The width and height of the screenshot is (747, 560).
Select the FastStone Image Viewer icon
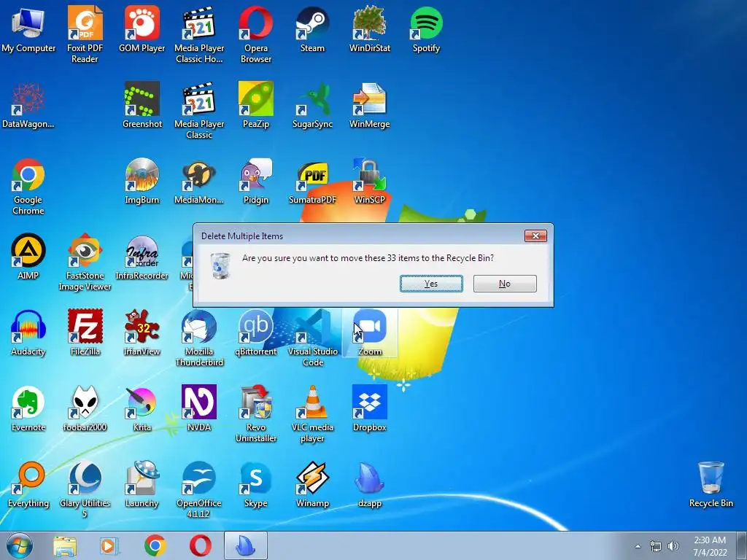[85, 262]
